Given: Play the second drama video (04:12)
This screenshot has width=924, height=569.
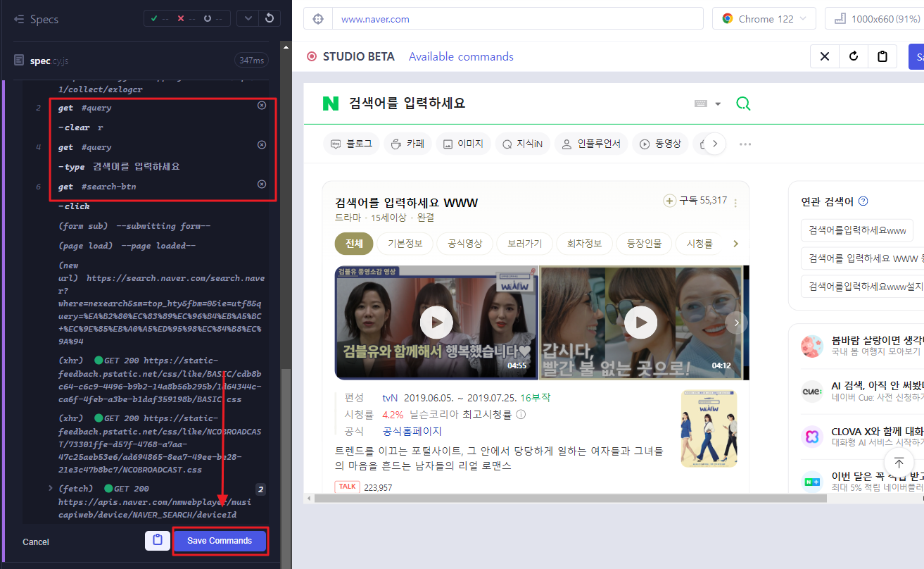Looking at the screenshot, I should point(640,323).
